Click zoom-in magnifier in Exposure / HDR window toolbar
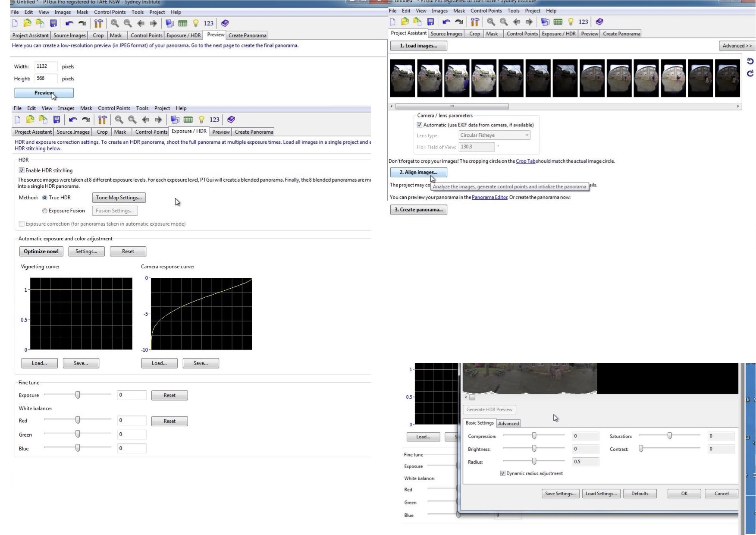Viewport: 756px width, 535px height. click(119, 120)
